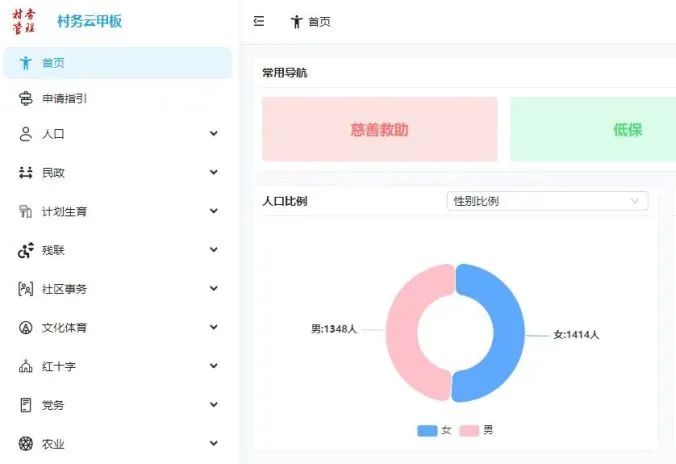Click the sidebar collapse hamburger icon
This screenshot has height=464, width=676.
pos(259,21)
